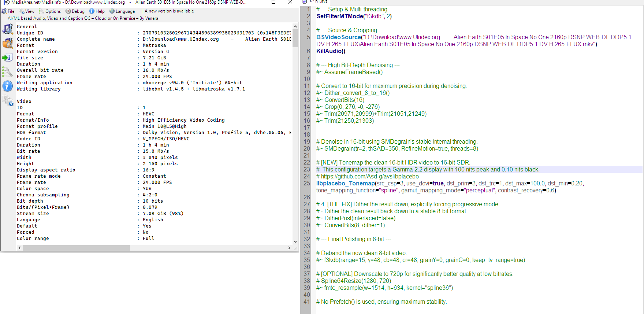The height and width of the screenshot is (314, 644).
Task: Click the horizontal scrollbar right arrow
Action: point(289,248)
